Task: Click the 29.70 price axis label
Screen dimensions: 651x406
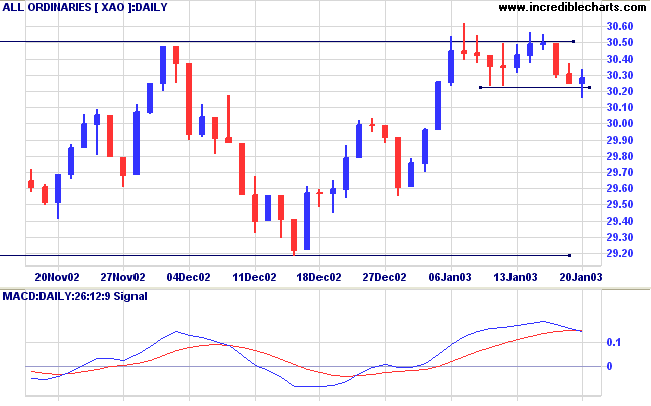Action: pos(620,172)
